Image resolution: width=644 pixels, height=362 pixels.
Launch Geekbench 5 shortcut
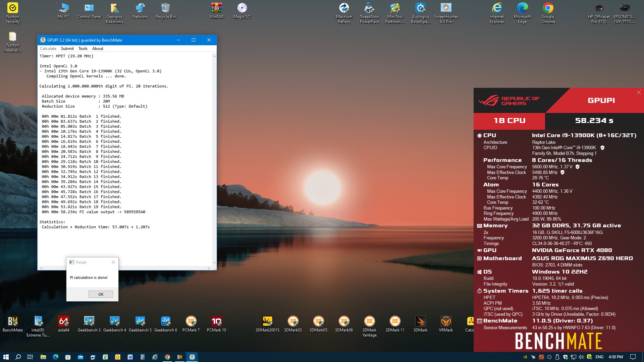pos(140,324)
